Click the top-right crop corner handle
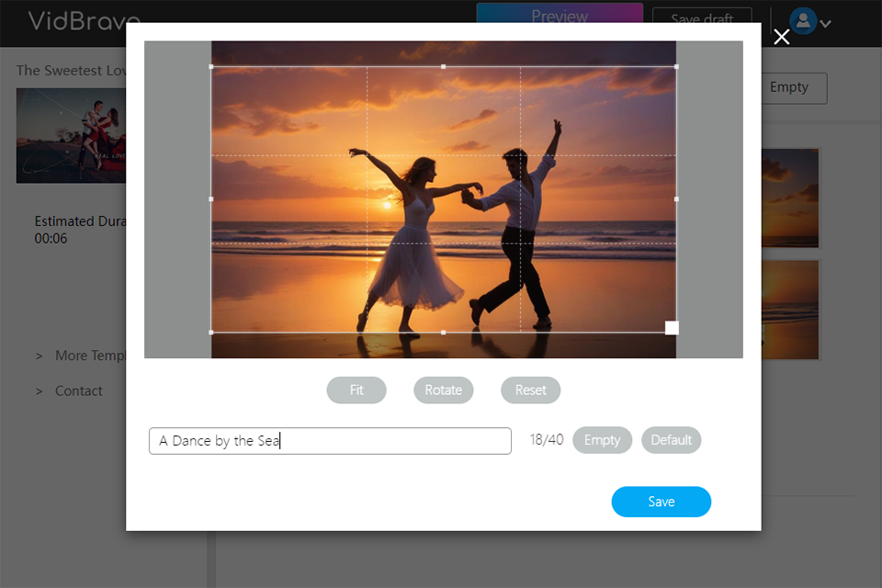This screenshot has height=588, width=882. 676,67
